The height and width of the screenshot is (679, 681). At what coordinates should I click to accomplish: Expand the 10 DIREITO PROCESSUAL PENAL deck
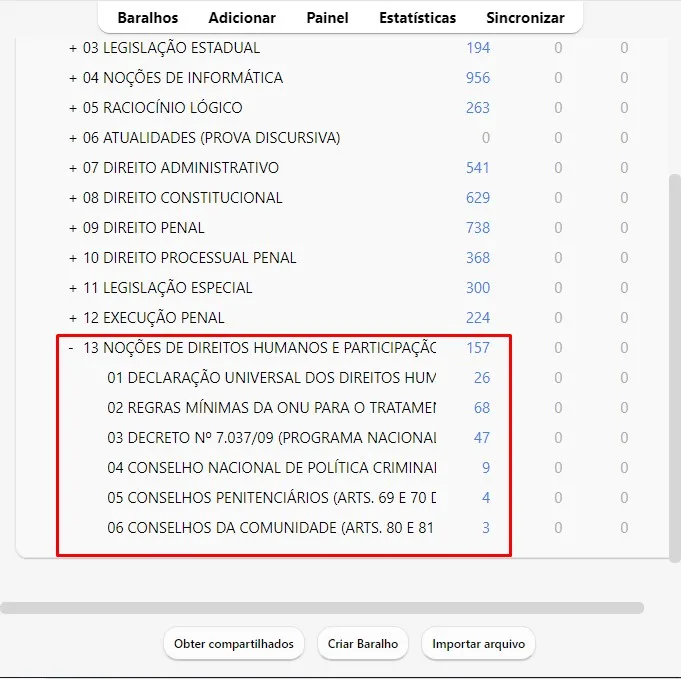pos(73,258)
